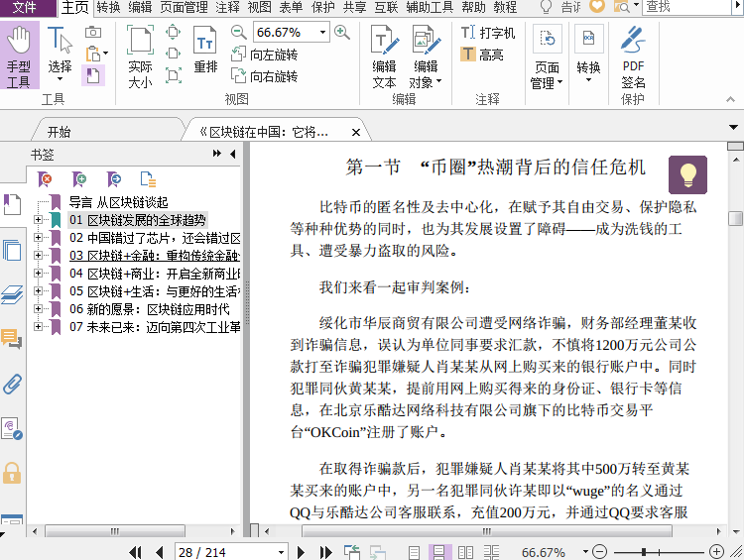Click the Reflow (重排) icon

click(x=205, y=50)
